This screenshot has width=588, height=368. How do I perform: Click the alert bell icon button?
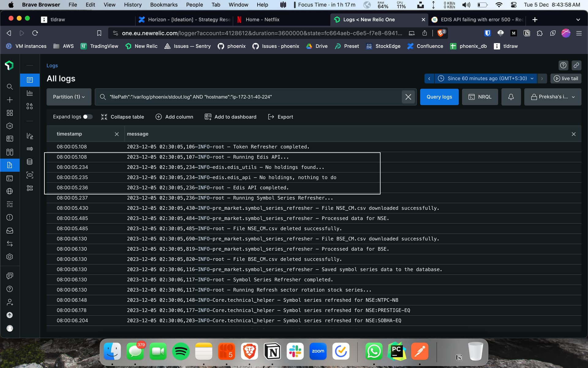tap(511, 97)
